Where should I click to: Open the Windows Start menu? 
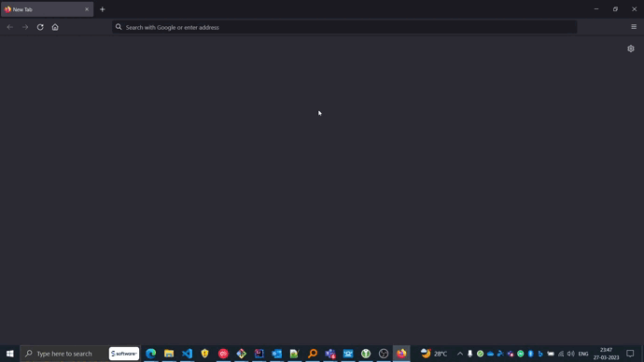pyautogui.click(x=10, y=354)
